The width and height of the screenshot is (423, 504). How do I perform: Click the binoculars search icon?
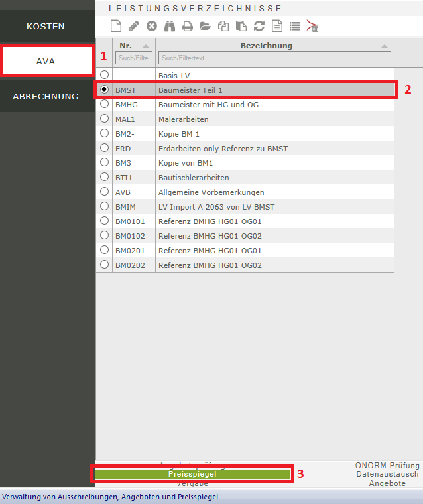pos(170,27)
